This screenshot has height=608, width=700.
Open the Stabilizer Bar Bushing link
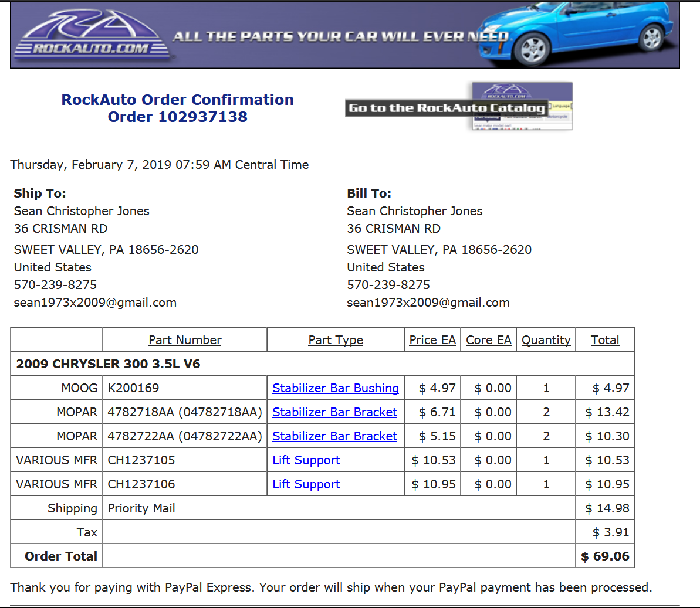click(335, 388)
